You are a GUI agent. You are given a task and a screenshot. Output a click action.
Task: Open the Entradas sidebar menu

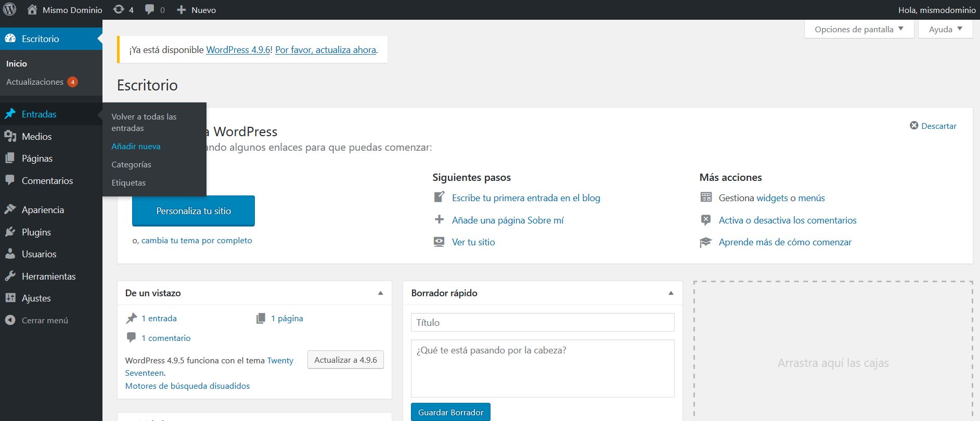click(51, 114)
